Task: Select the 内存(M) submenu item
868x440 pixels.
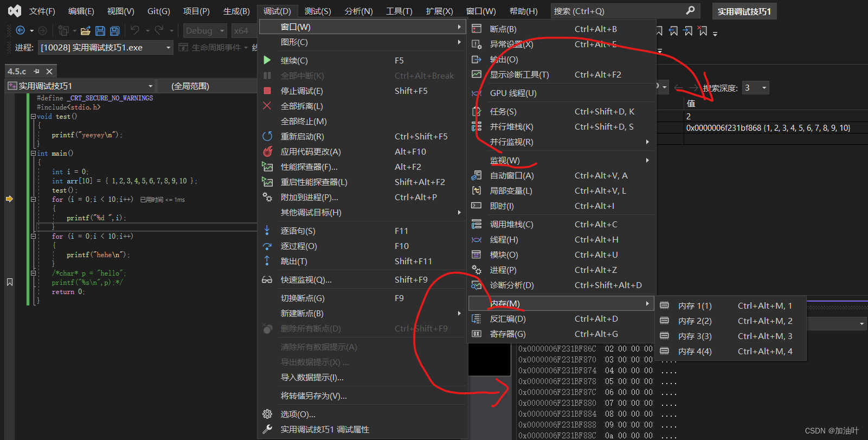Action: 562,303
